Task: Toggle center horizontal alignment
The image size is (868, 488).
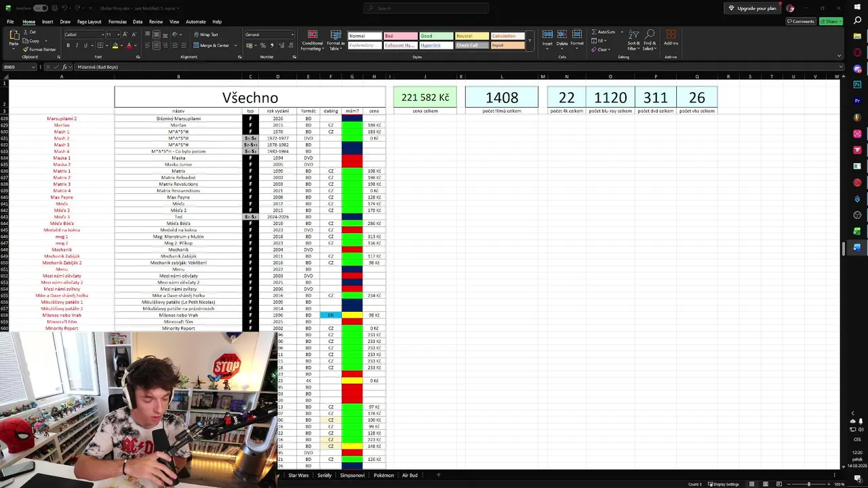Action: [x=156, y=45]
